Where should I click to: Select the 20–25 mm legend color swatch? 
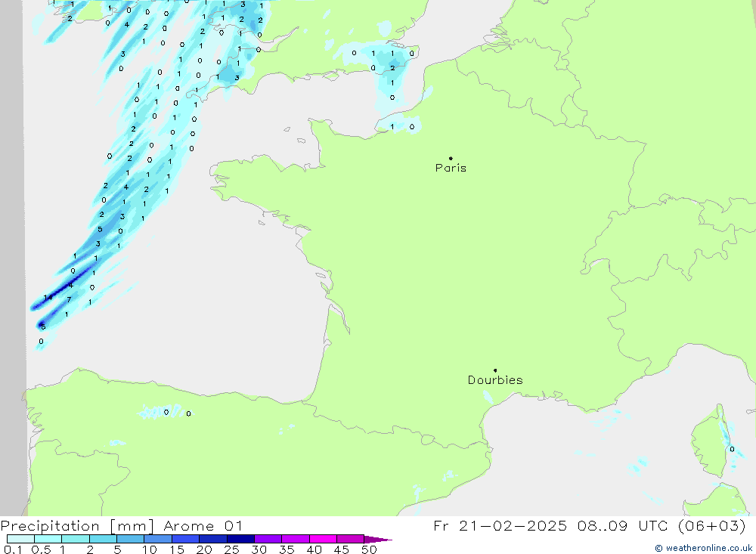[x=212, y=539]
